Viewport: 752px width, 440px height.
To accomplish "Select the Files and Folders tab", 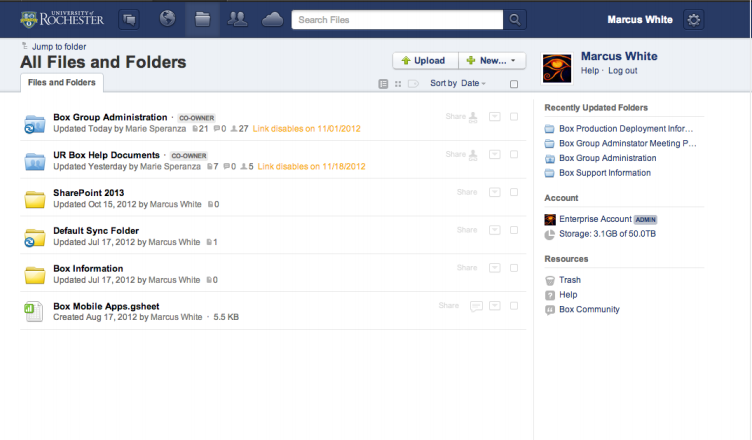I will [x=62, y=83].
